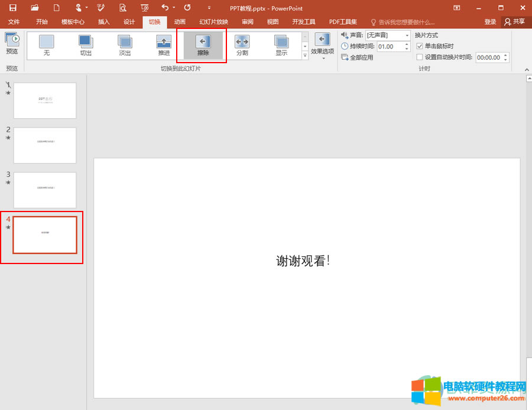
Task: Enable 设置自动换片时间 automatic slide timing
Action: 420,57
